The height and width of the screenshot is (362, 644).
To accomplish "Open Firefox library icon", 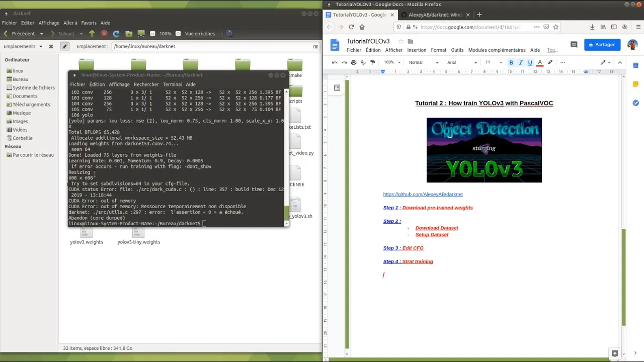I will point(603,27).
